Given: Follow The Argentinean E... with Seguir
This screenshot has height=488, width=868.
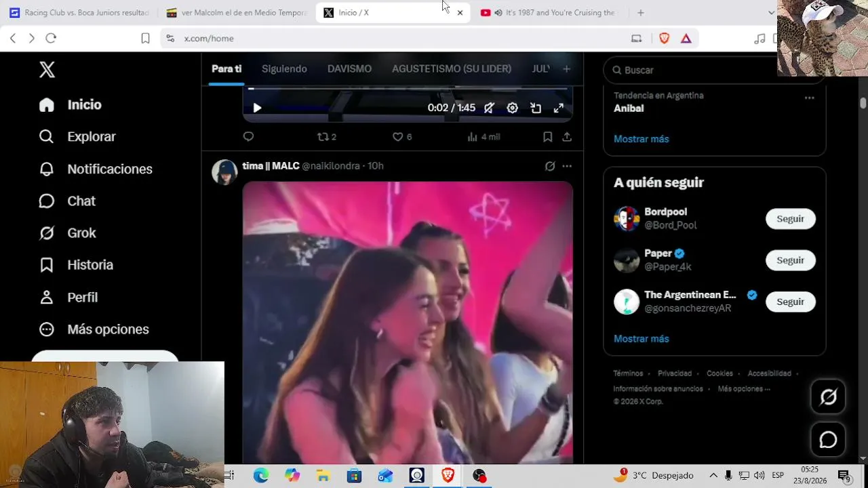Looking at the screenshot, I should [790, 302].
